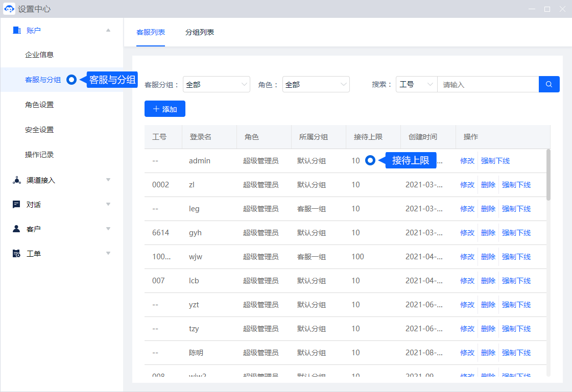Click 删除 for wjw row

(x=488, y=257)
